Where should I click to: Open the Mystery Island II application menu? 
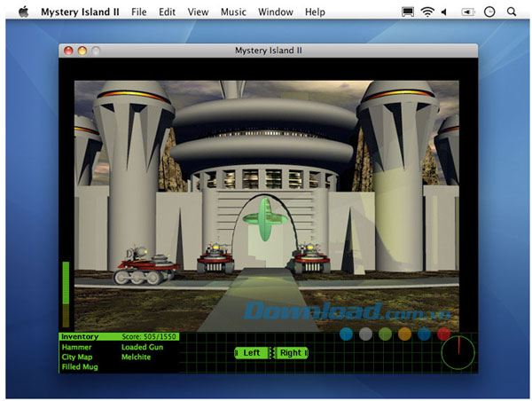[80, 12]
